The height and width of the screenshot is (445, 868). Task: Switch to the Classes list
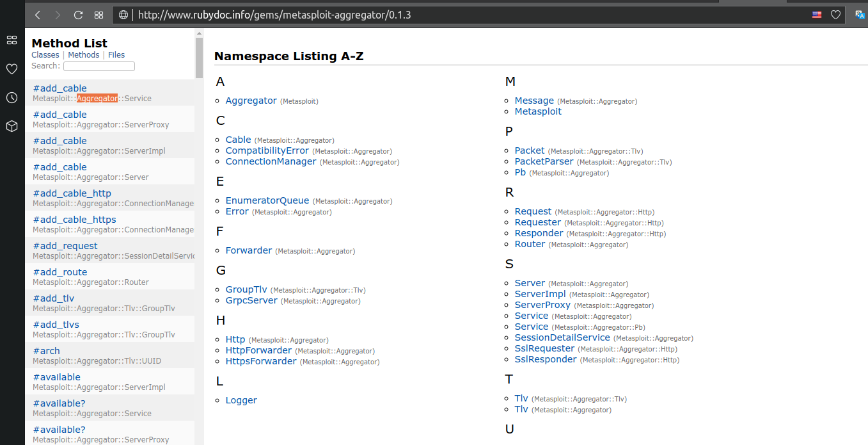click(x=45, y=55)
